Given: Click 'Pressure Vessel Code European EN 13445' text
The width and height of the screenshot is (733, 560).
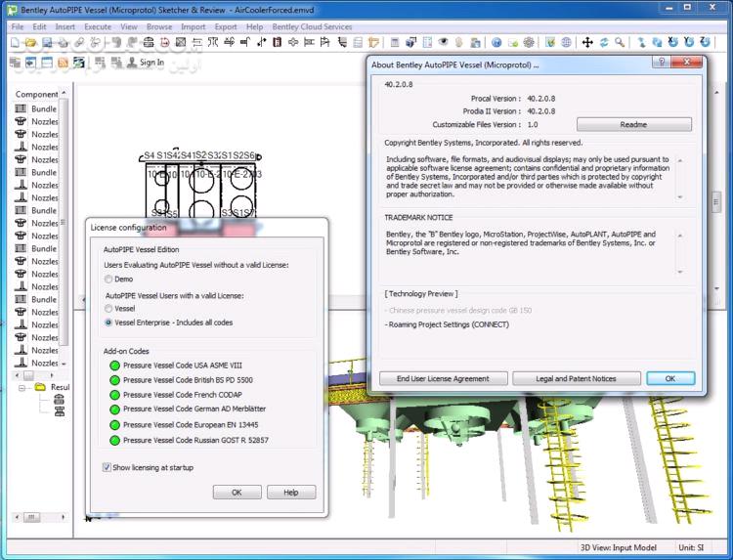Looking at the screenshot, I should (191, 424).
